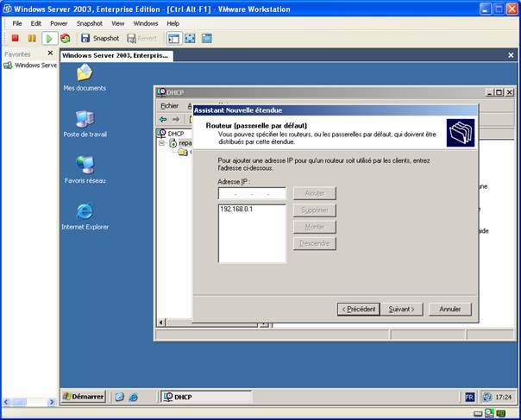The height and width of the screenshot is (420, 521).
Task: Click the Adresse IP input field
Action: pyautogui.click(x=252, y=193)
